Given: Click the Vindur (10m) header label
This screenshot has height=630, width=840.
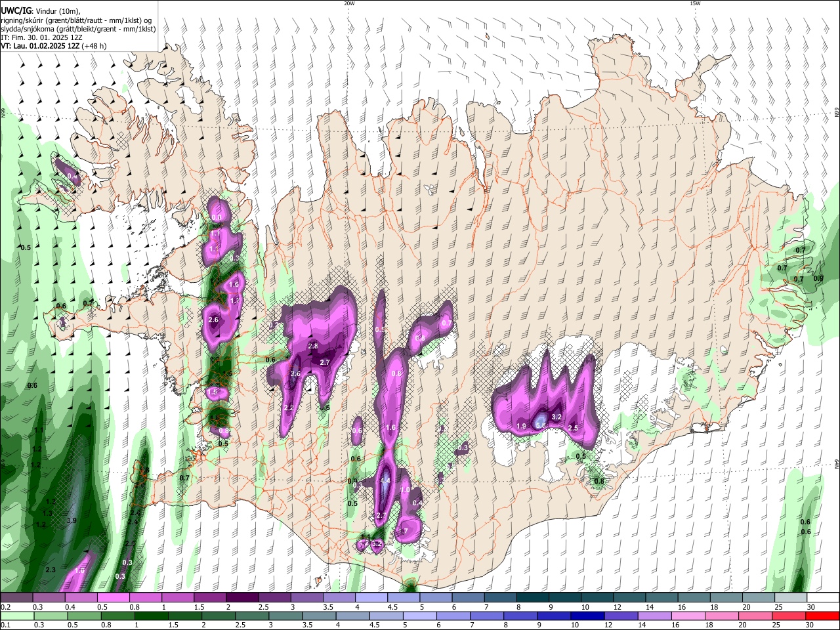Looking at the screenshot, I should [56, 10].
